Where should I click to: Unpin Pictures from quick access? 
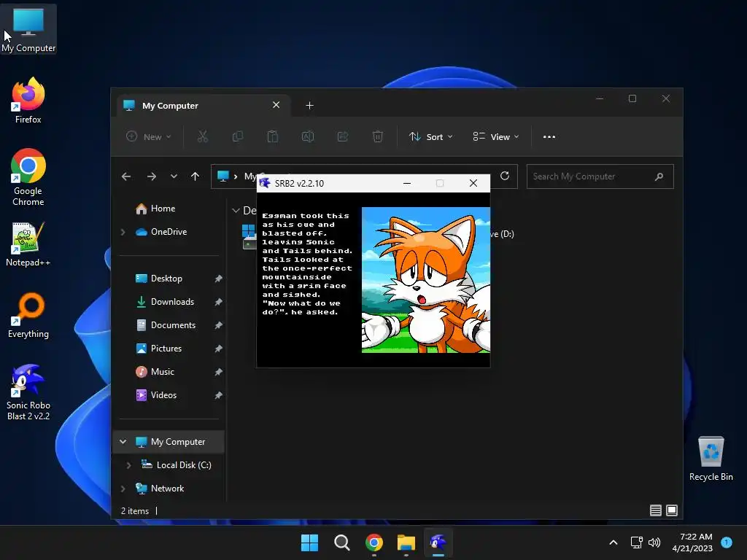pyautogui.click(x=218, y=349)
